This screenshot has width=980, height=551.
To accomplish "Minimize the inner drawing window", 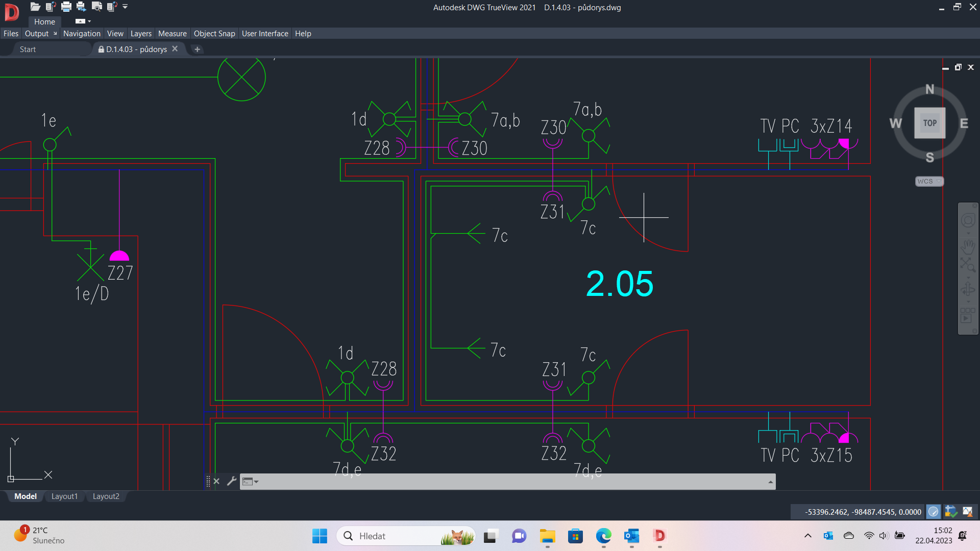I will click(x=945, y=68).
